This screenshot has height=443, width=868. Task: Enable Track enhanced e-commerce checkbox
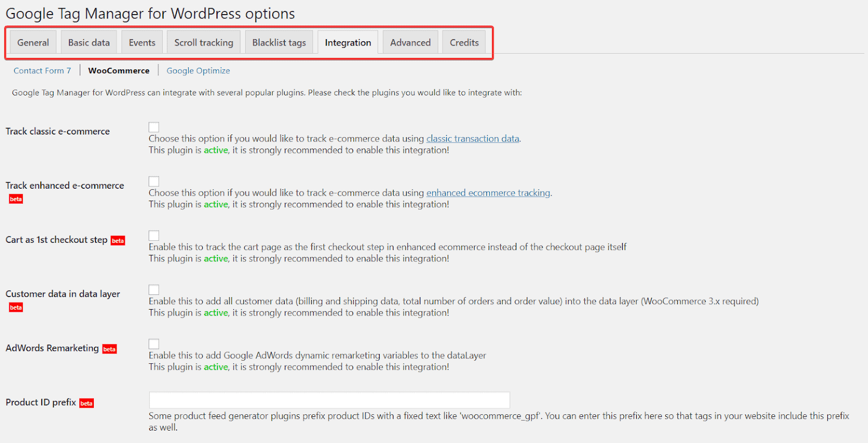[154, 181]
